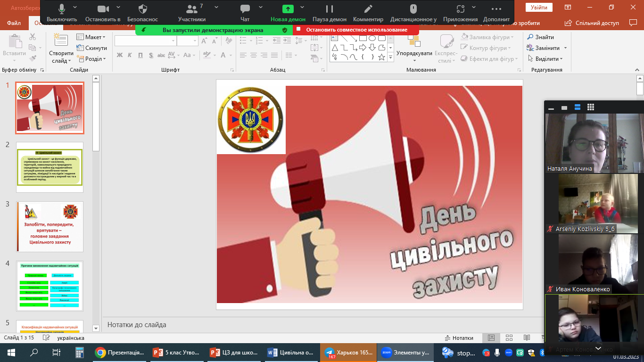The height and width of the screenshot is (362, 644).
Task: Open the File (Файл) tab
Action: [x=14, y=23]
